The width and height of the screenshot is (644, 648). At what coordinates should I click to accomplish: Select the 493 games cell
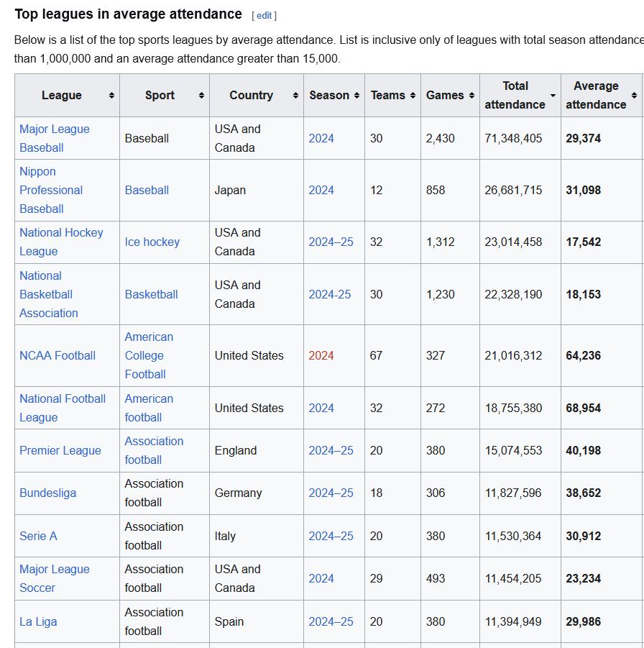coord(450,578)
